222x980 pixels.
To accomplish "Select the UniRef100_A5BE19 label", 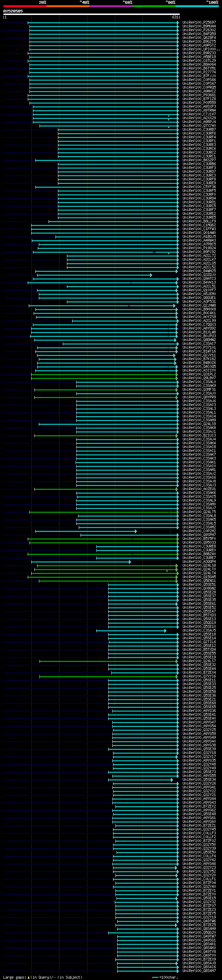I will coord(199,57).
